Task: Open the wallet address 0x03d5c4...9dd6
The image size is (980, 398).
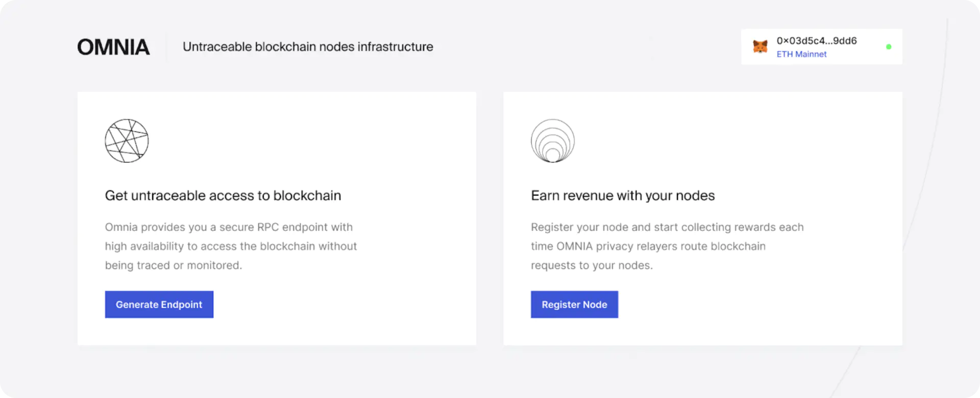Action: tap(817, 41)
